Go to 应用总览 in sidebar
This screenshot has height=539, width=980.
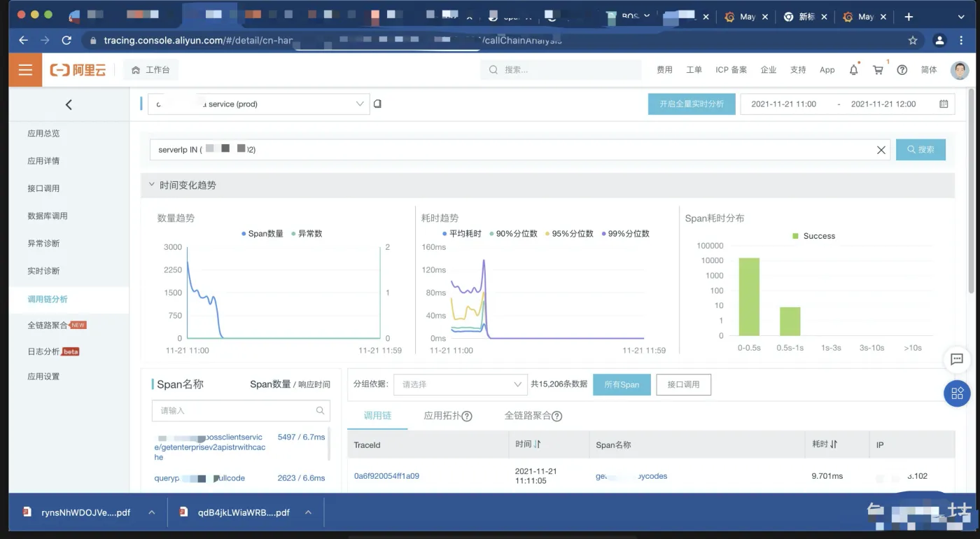point(43,134)
